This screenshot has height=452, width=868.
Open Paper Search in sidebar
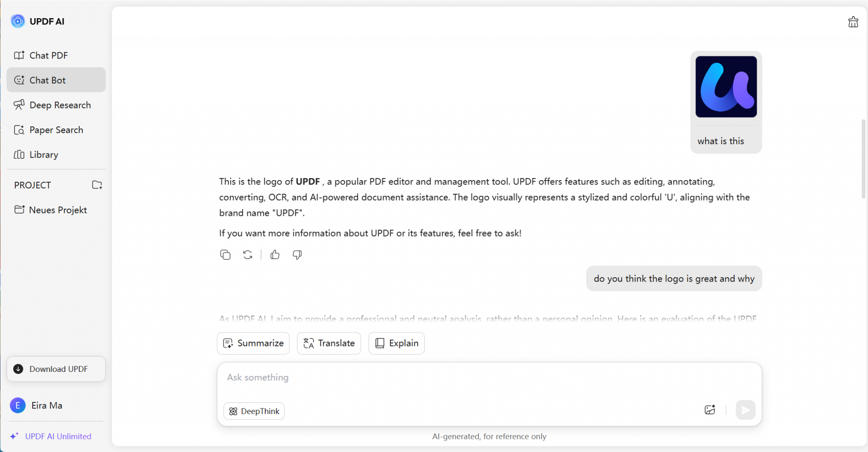(56, 130)
